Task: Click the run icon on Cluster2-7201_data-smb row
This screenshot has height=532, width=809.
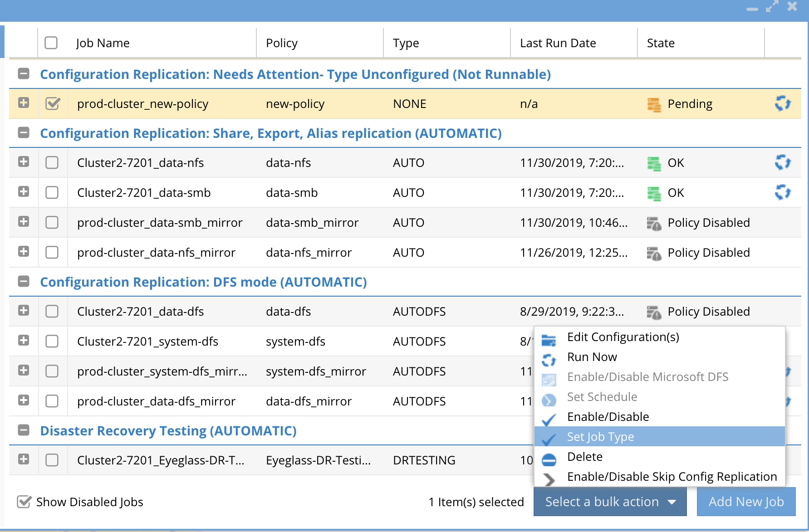Action: [783, 192]
